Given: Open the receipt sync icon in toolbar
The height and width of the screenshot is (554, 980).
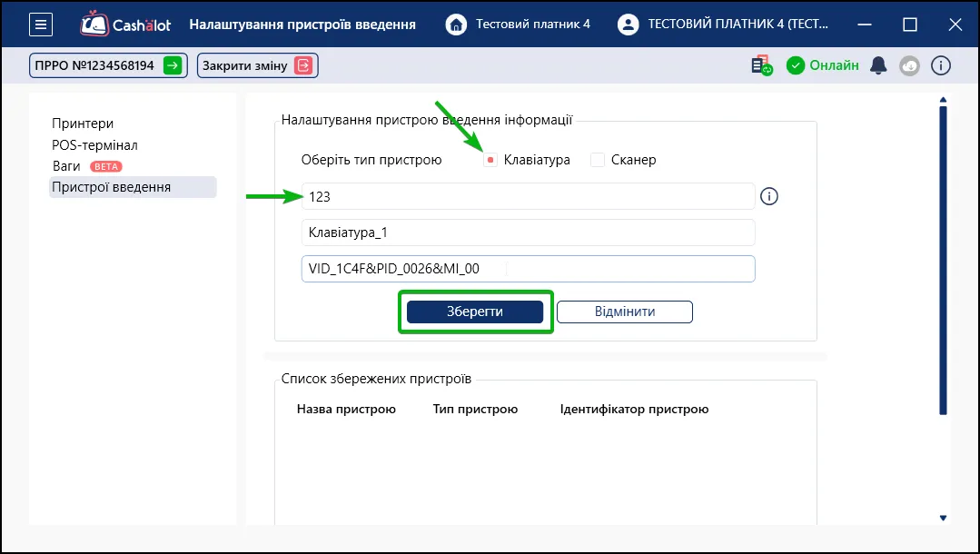Looking at the screenshot, I should 762,65.
